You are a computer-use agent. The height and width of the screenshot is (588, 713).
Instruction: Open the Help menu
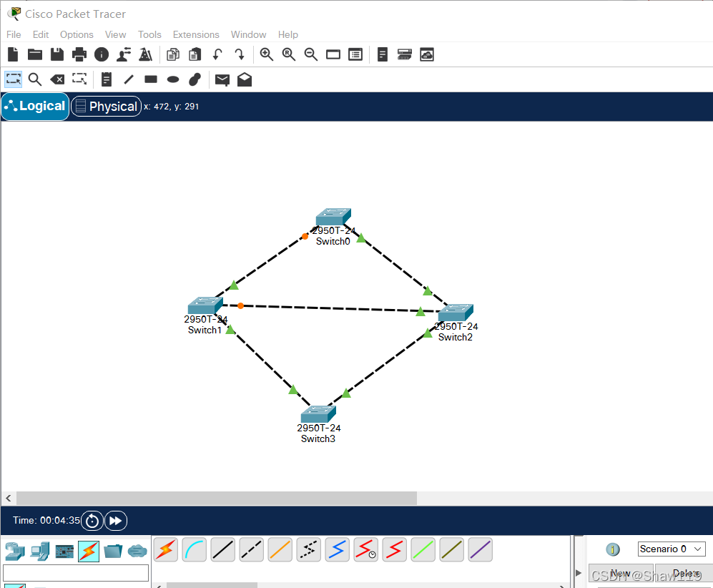pos(287,34)
